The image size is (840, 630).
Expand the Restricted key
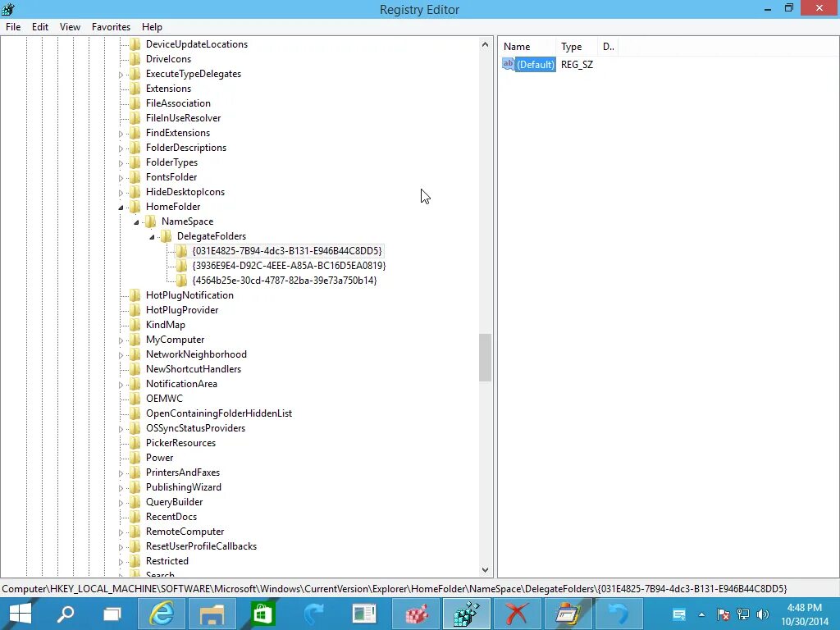121,562
